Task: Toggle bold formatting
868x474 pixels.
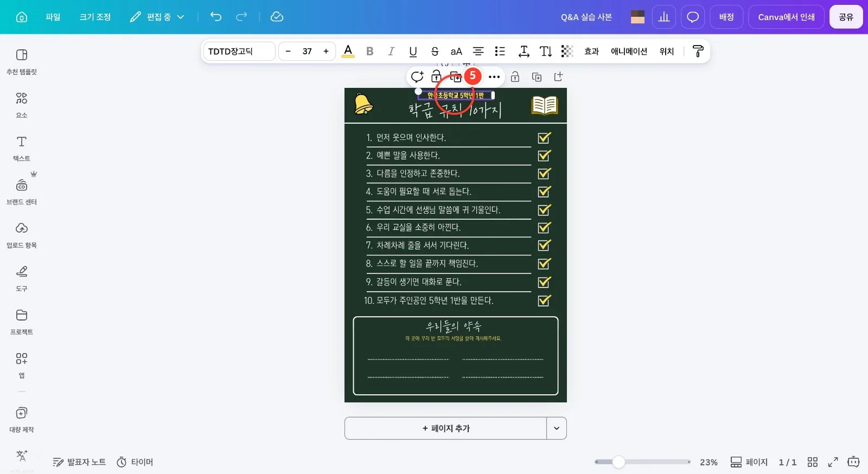Action: (370, 51)
